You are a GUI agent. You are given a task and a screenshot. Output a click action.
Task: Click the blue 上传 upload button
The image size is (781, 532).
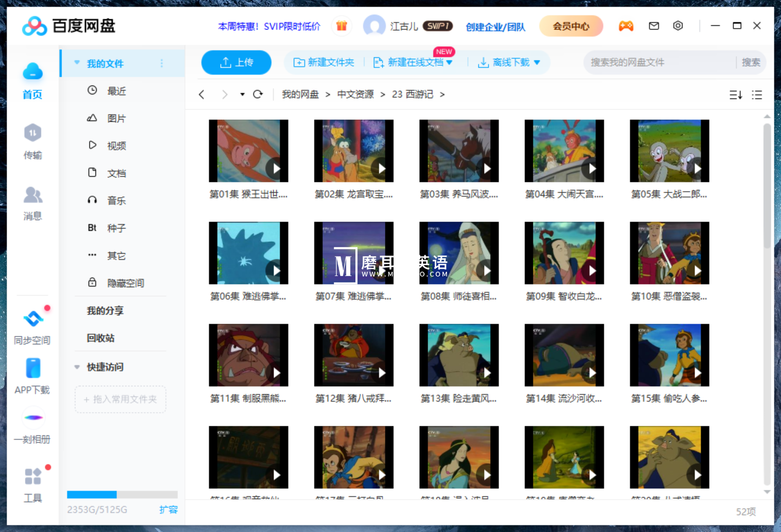pyautogui.click(x=236, y=62)
